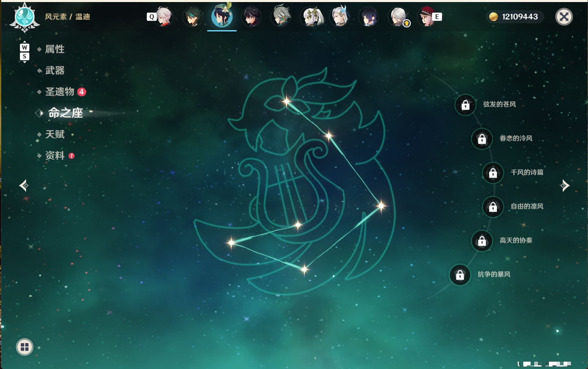Go to previous character with left arrow
Screen dimensions: 588x369
point(24,186)
